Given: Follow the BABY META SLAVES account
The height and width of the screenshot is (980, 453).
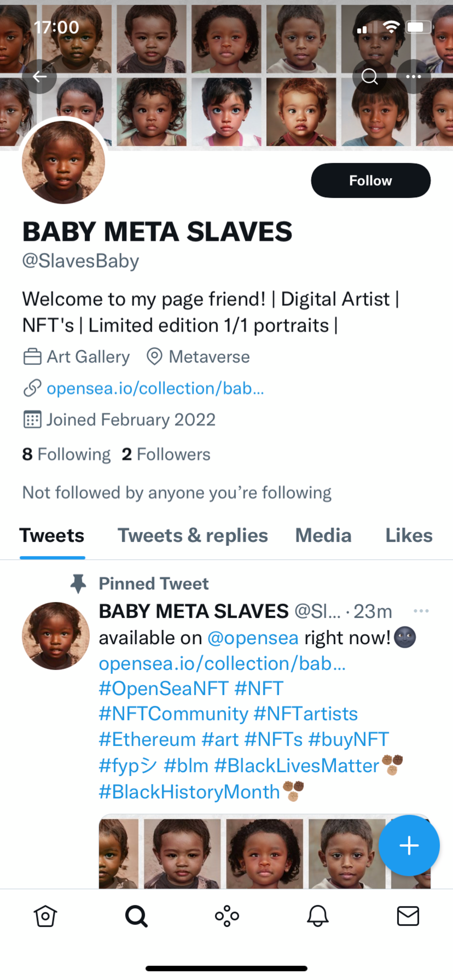Looking at the screenshot, I should click(x=370, y=180).
